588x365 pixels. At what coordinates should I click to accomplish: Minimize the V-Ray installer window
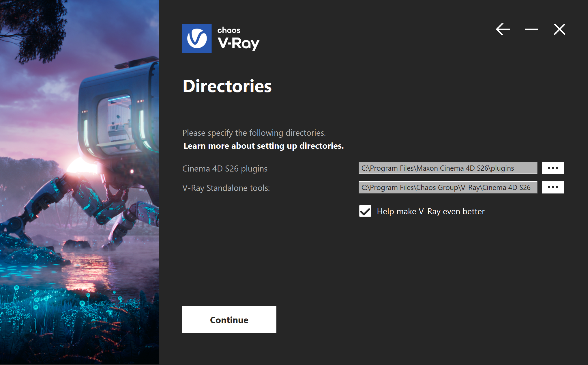pyautogui.click(x=531, y=29)
